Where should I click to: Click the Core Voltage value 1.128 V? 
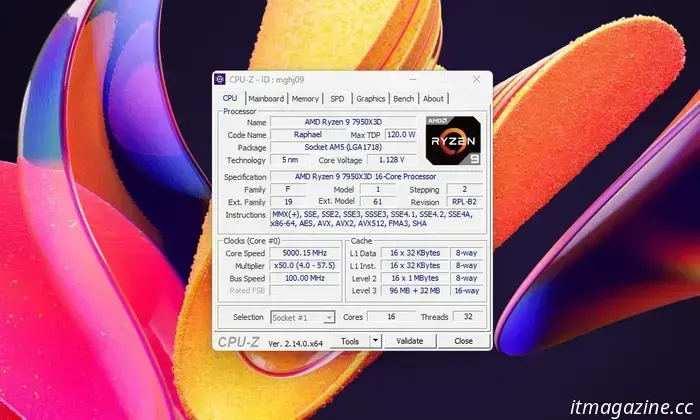(x=392, y=159)
